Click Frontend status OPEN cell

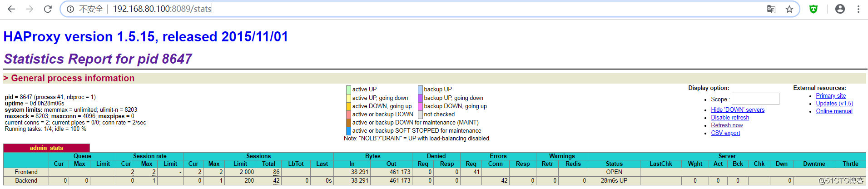point(614,172)
